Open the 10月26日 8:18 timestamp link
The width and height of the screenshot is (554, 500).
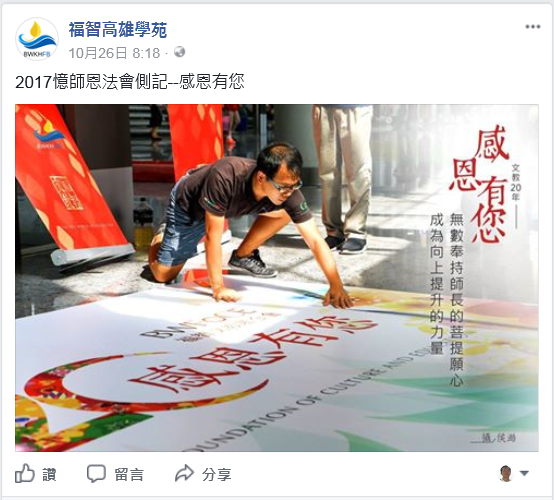click(114, 53)
